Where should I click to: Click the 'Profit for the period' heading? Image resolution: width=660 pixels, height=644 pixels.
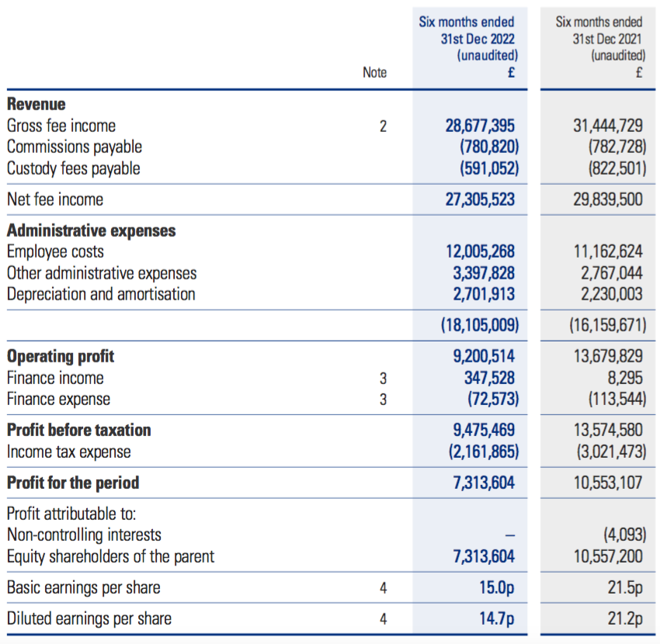[x=73, y=483]
